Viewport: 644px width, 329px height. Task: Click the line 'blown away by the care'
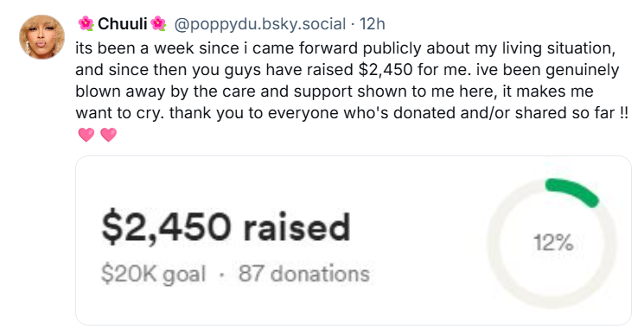click(335, 91)
